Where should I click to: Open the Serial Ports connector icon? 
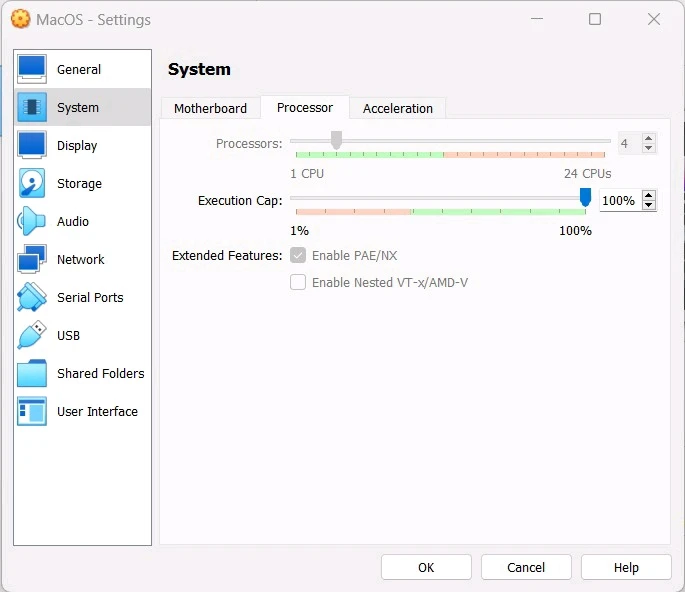coord(31,297)
